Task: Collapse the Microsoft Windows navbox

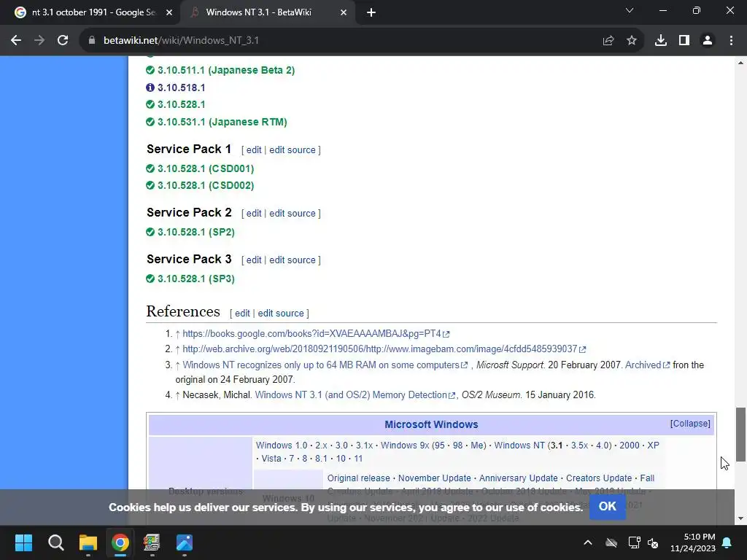Action: 690,424
